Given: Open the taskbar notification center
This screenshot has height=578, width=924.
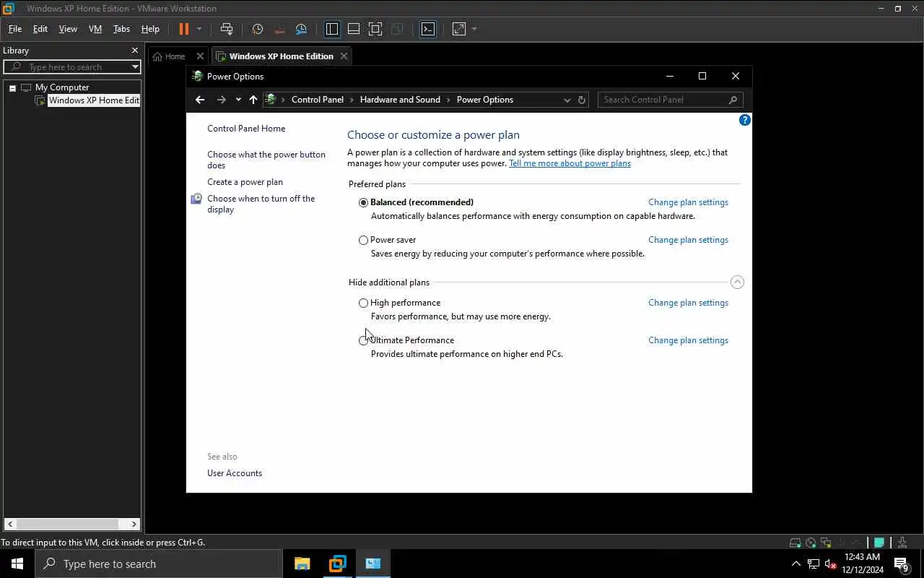Looking at the screenshot, I should point(902,564).
